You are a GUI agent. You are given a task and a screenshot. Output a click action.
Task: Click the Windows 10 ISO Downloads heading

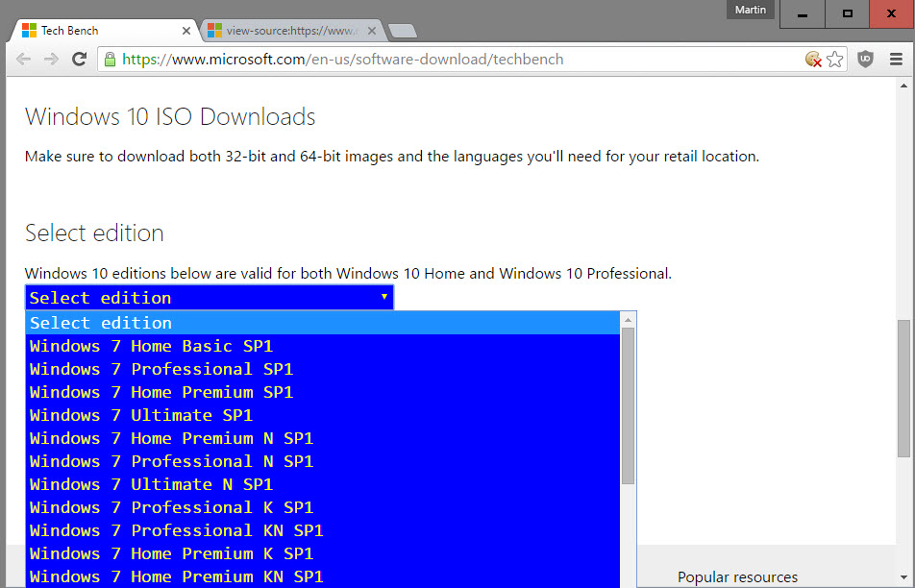170,116
